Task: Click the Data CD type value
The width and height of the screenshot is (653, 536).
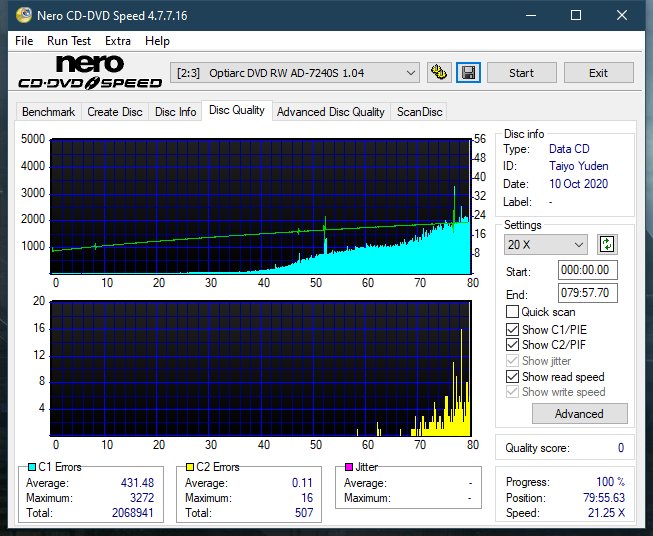Action: [569, 149]
